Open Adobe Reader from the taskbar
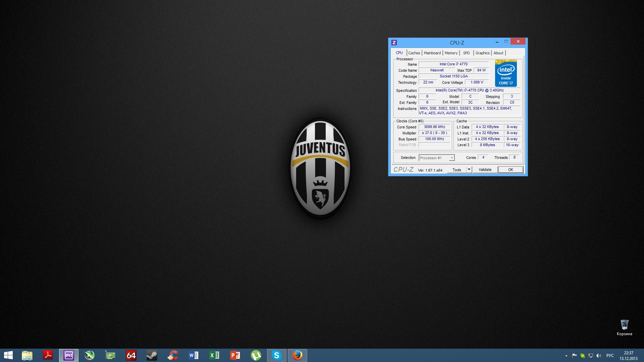This screenshot has height=362, width=644. pyautogui.click(x=48, y=355)
